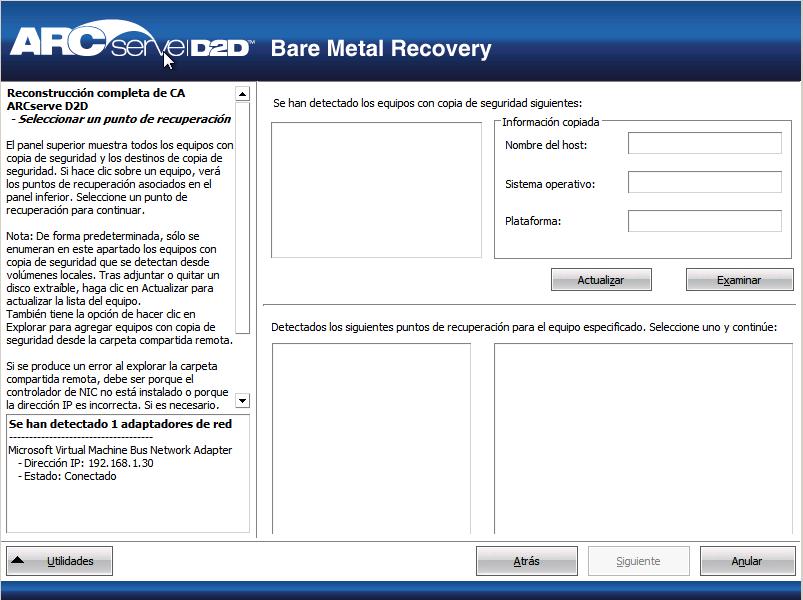
Task: Click Anular to cancel the recovery
Action: coord(747,560)
